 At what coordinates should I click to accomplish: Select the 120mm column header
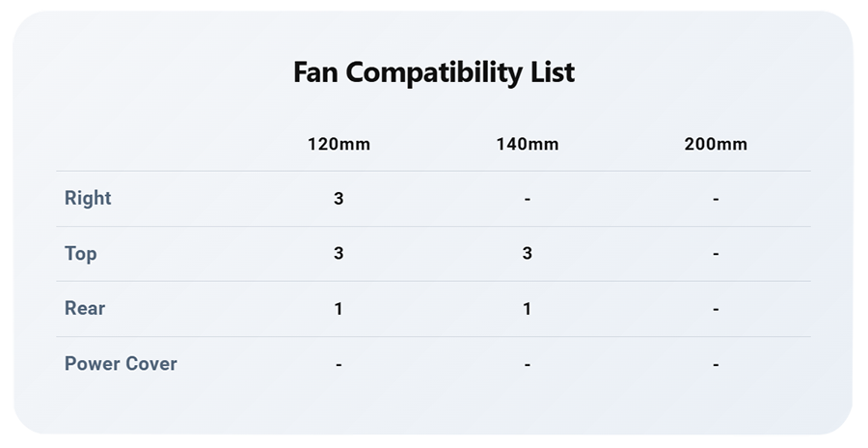pyautogui.click(x=339, y=144)
